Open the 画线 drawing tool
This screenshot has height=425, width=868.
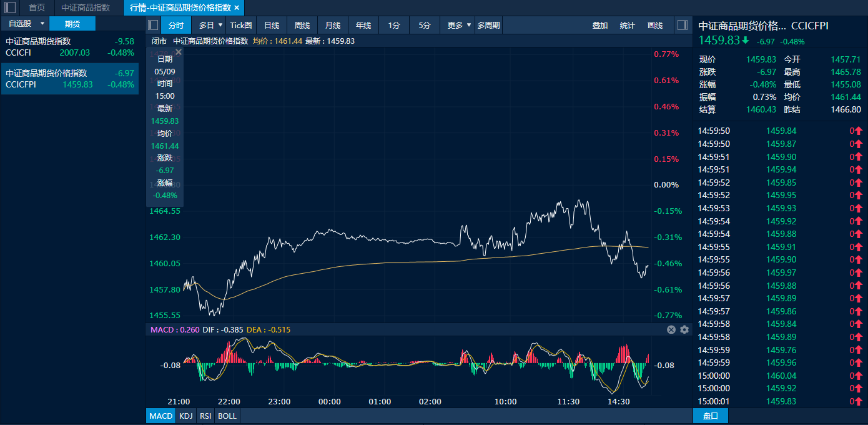coord(655,25)
